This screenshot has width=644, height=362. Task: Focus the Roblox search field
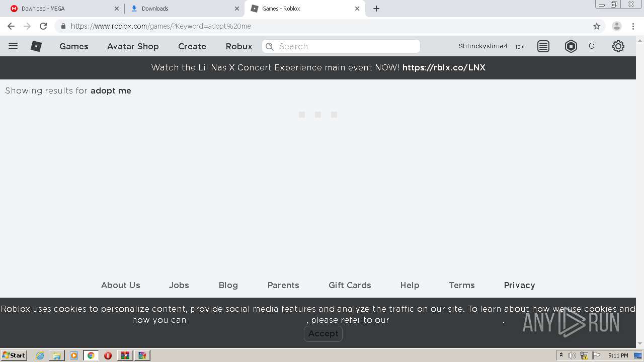coord(341,46)
